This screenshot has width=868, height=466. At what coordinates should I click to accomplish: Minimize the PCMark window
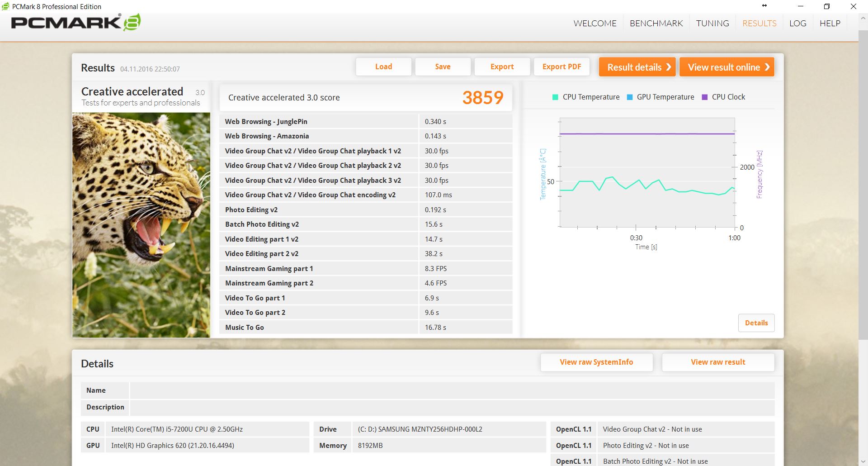(x=801, y=6)
